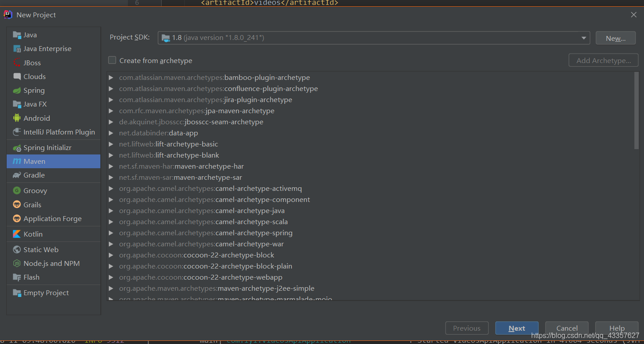Image resolution: width=644 pixels, height=344 pixels.
Task: Close the New Project dialog
Action: coord(634,15)
